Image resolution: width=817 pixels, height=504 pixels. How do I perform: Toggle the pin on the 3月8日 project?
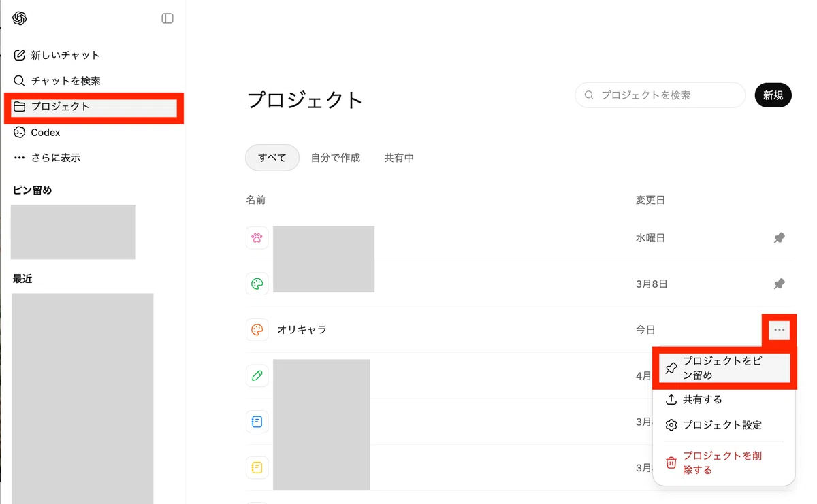[x=780, y=284]
